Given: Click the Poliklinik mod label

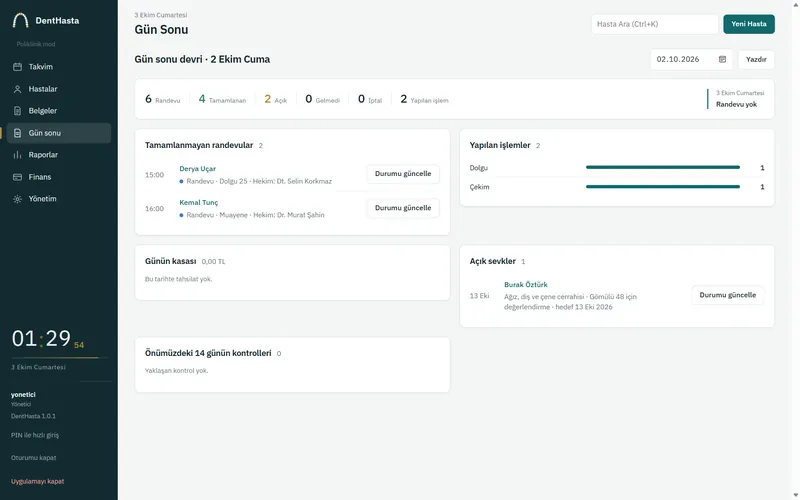Looking at the screenshot, I should click(36, 44).
